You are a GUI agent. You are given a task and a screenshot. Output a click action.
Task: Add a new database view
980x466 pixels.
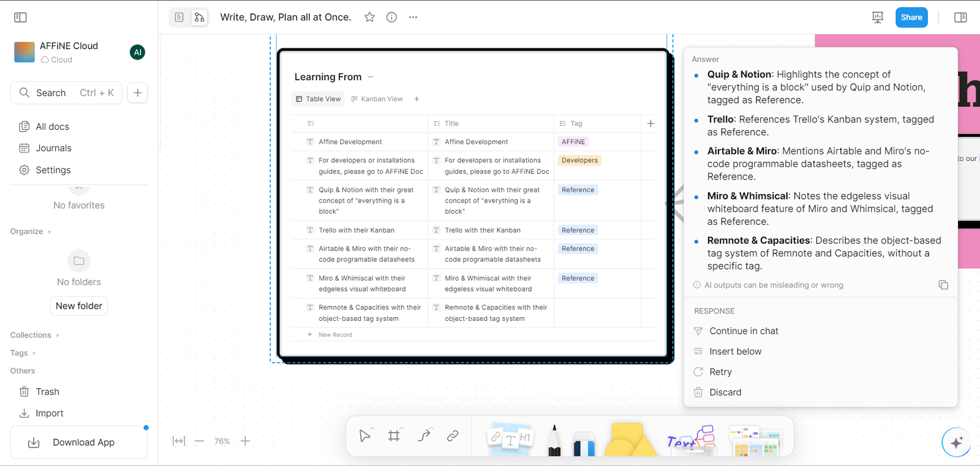click(417, 99)
